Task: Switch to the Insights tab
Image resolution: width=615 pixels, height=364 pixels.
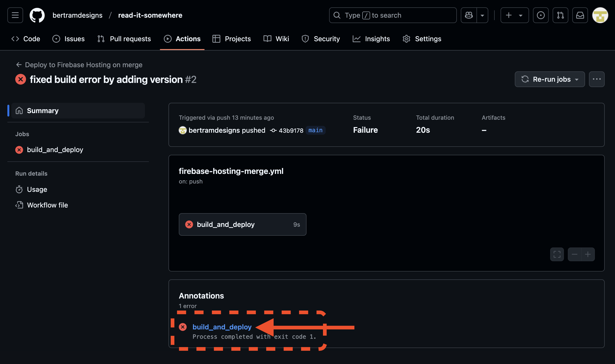Action: click(x=371, y=39)
